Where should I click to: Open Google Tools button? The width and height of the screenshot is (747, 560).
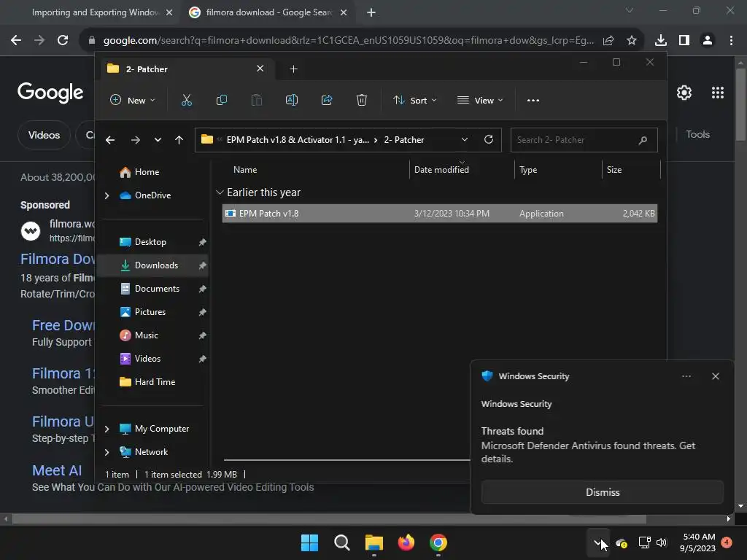(x=697, y=134)
